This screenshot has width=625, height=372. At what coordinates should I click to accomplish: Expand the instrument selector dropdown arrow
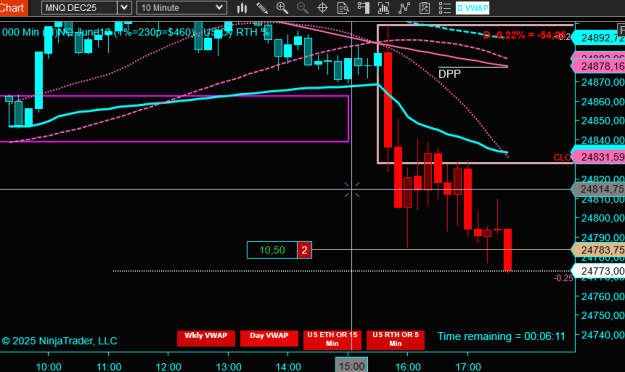click(x=124, y=8)
